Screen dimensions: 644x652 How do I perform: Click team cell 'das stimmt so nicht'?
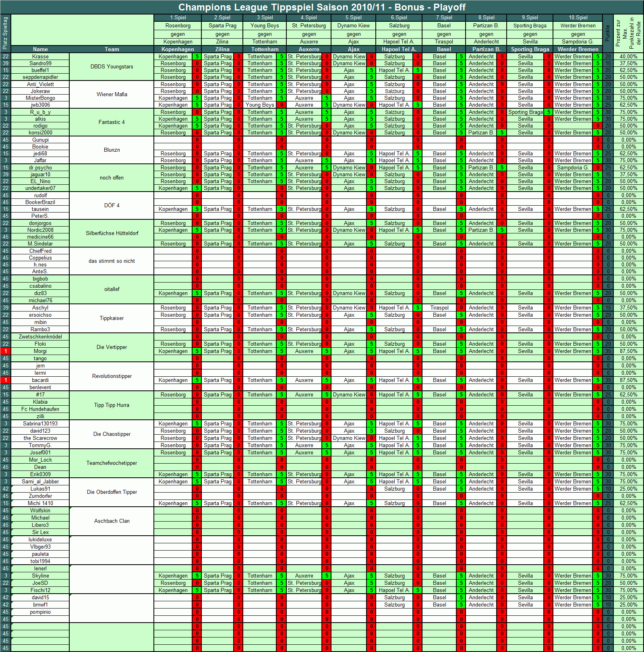[112, 261]
